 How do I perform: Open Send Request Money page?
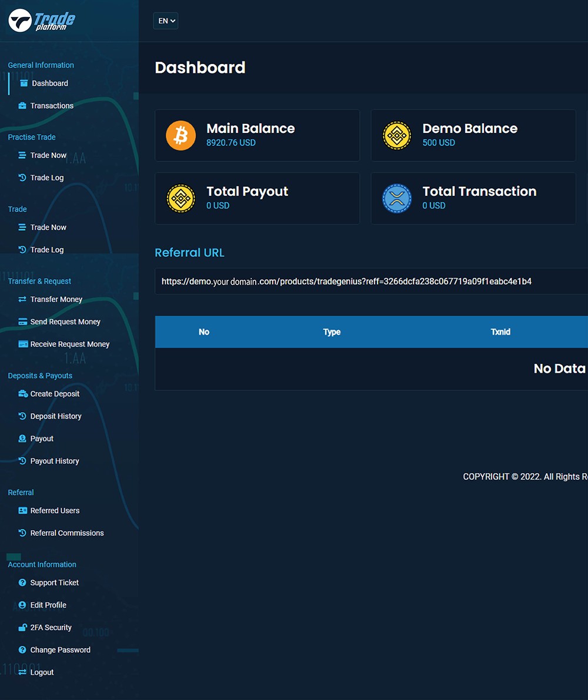click(65, 322)
